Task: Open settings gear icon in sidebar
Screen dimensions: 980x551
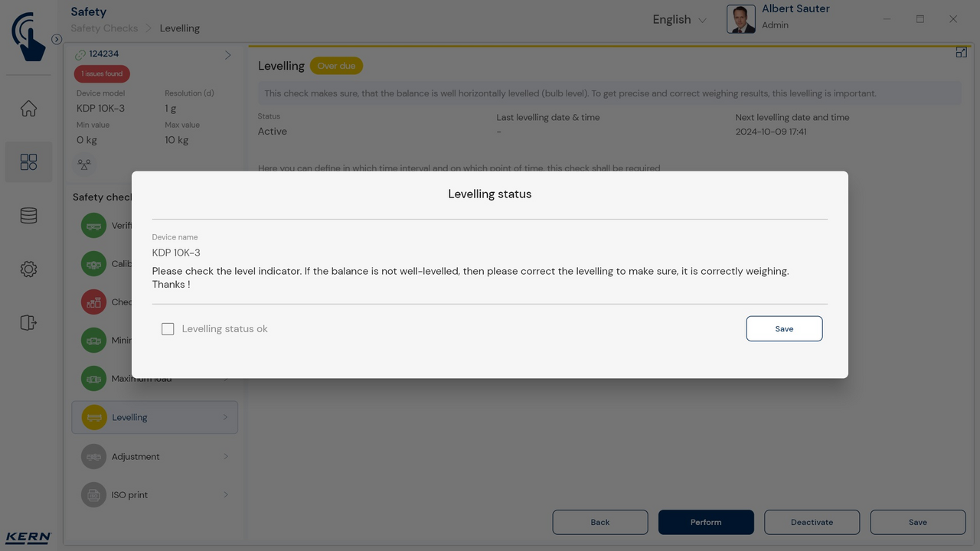Action: pos(28,269)
